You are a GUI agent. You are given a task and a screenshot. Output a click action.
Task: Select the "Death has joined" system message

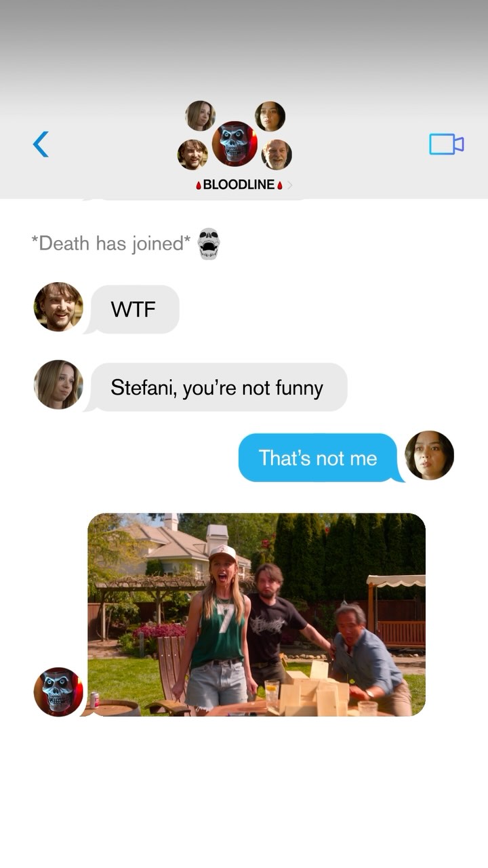111,243
